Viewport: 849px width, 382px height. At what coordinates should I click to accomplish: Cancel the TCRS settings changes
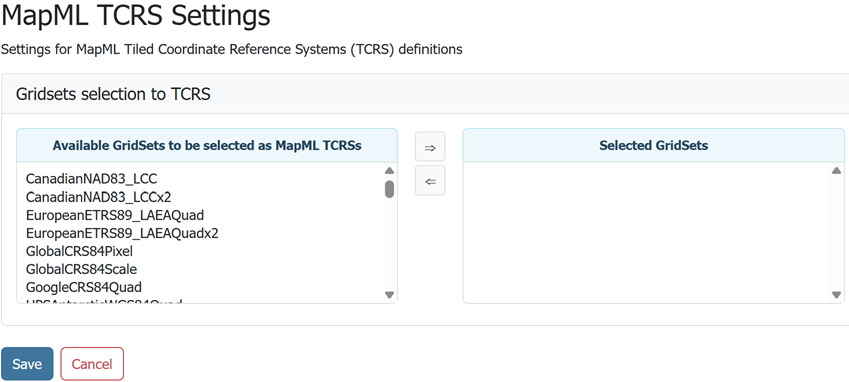[92, 364]
